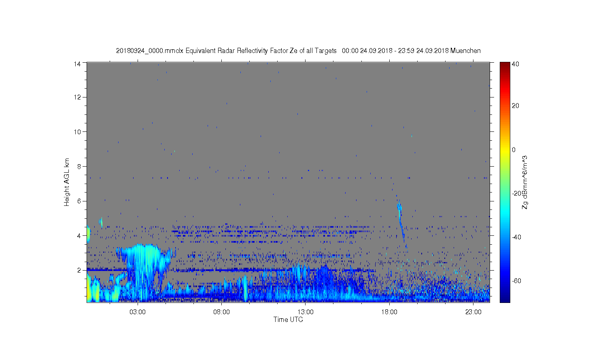607x364 pixels.
Task: Click the '12' height tick label
Action: [x=78, y=97]
